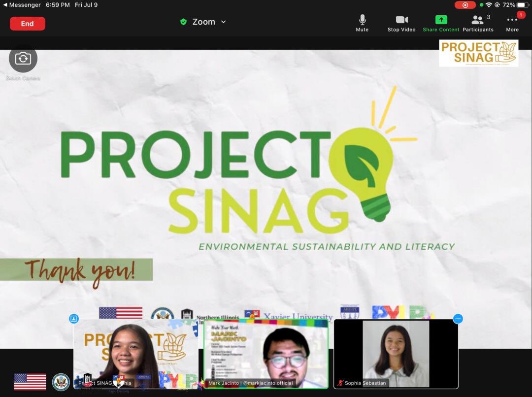The image size is (532, 397).
Task: Return to Messenger via status bar
Action: point(21,5)
